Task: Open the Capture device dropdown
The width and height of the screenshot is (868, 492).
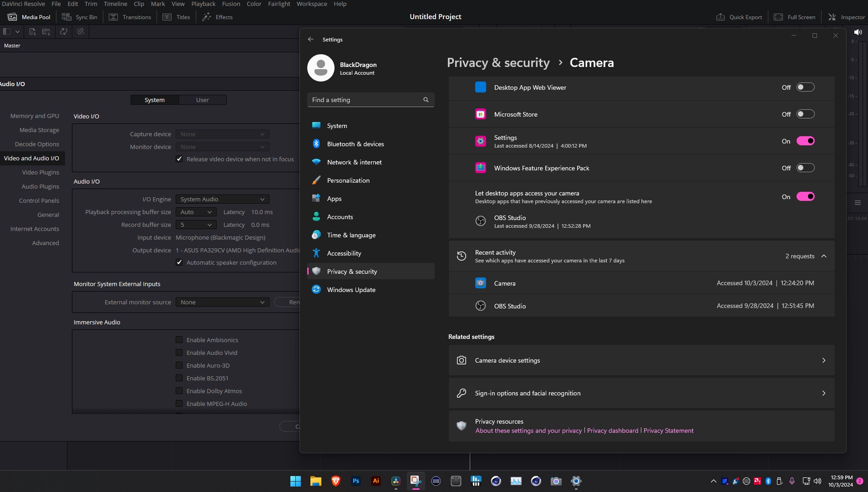Action: coord(223,134)
